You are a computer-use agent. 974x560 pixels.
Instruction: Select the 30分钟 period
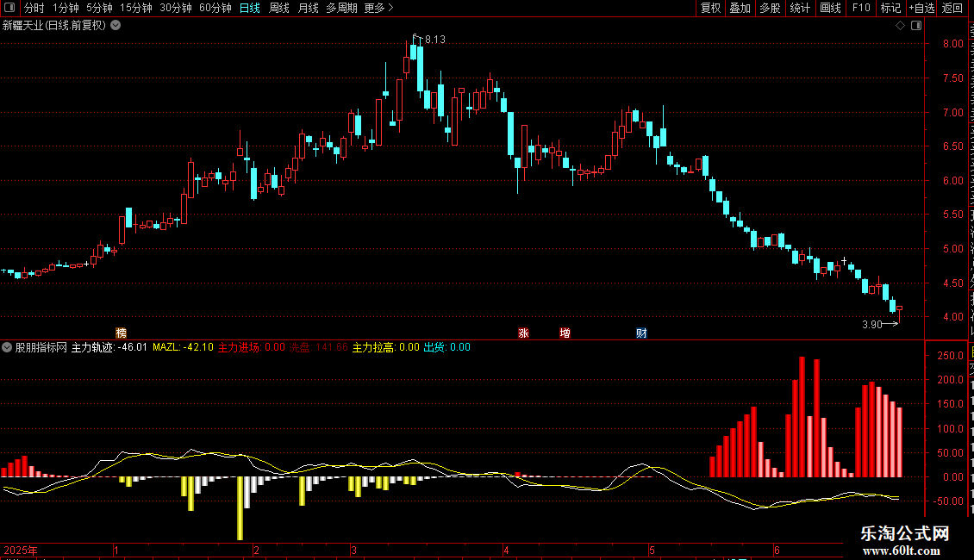(x=176, y=8)
